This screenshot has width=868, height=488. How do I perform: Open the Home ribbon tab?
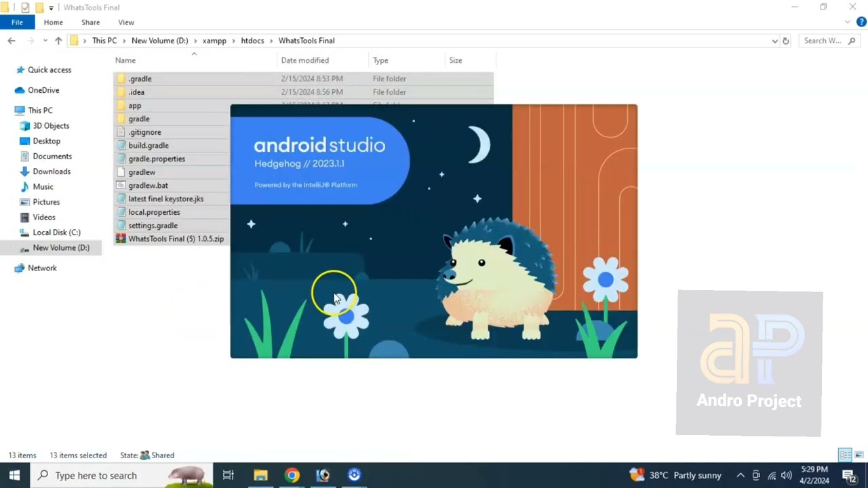tap(53, 22)
